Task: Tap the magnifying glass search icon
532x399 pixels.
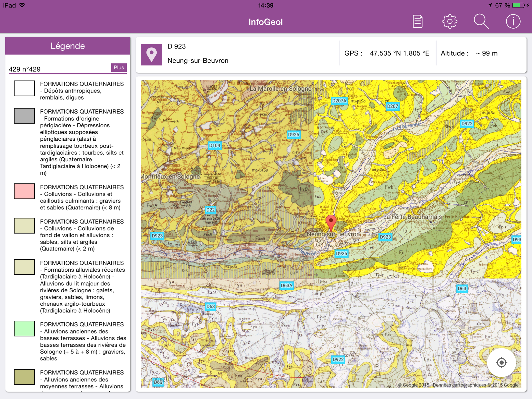Action: (481, 22)
